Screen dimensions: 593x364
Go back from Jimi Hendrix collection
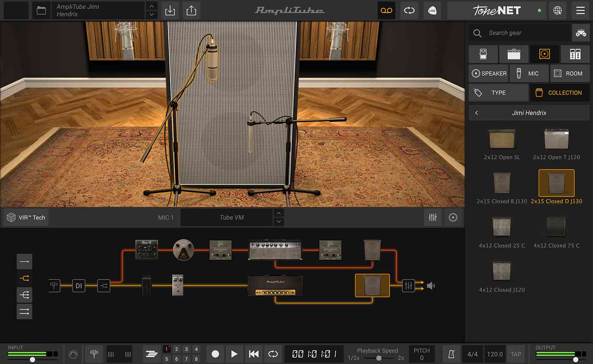click(x=477, y=113)
